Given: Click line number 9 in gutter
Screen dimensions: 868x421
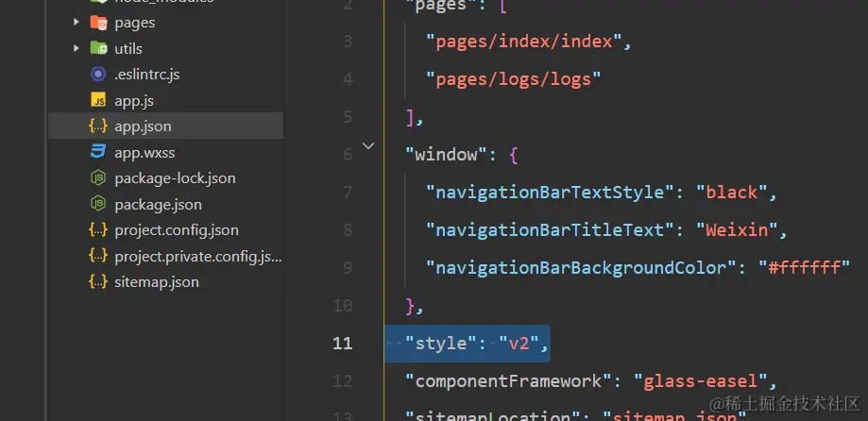Looking at the screenshot, I should 347,268.
